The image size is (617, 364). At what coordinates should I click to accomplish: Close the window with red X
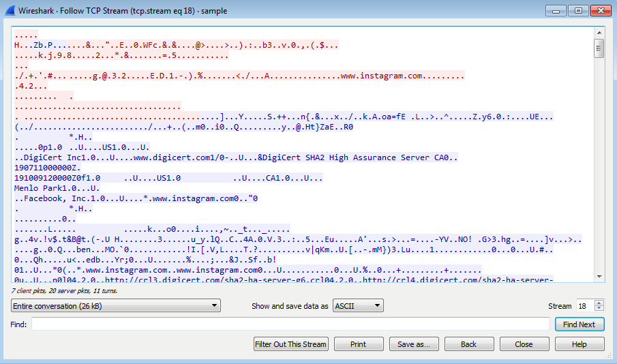point(601,11)
